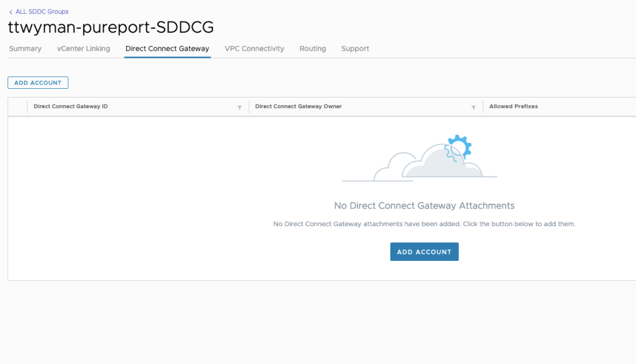Select the Direct Connect Gateway tab
Screen dimensions: 636x364
167,48
